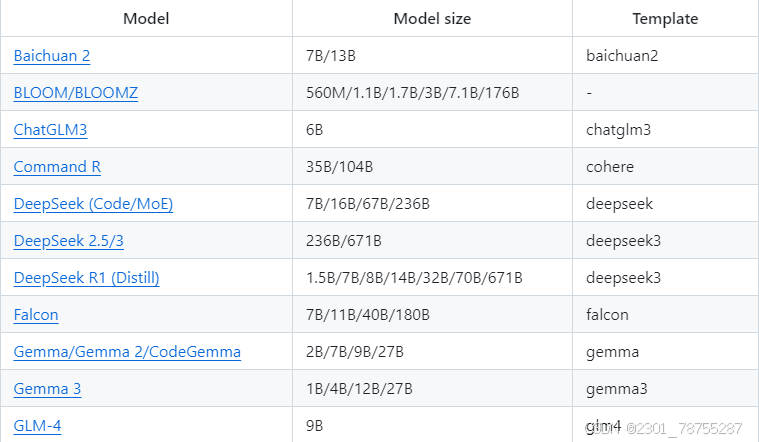This screenshot has height=442, width=759.
Task: Follow the GLM-4 hyperlink
Action: click(37, 426)
